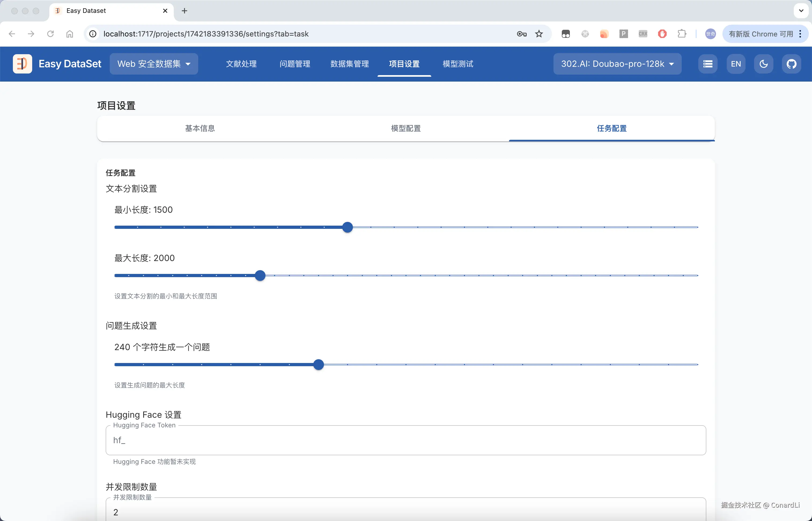Go to 数据集管理 in navigation
The height and width of the screenshot is (521, 812).
(349, 64)
